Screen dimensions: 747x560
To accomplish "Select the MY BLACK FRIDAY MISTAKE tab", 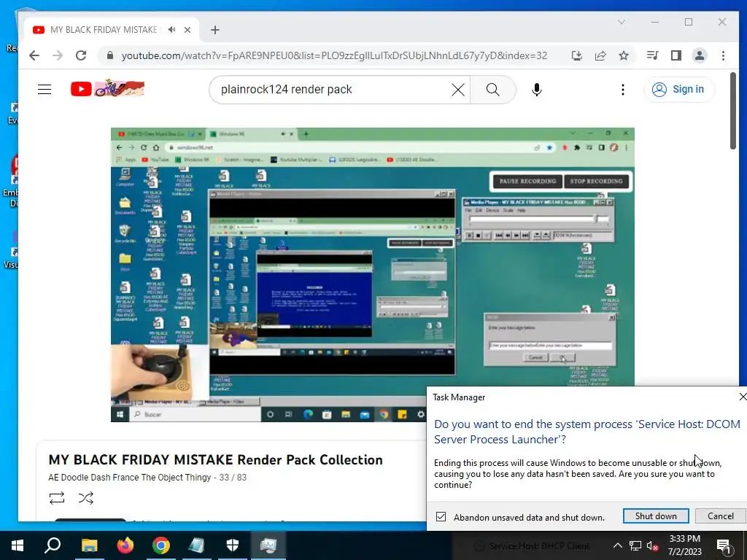I will point(112,29).
